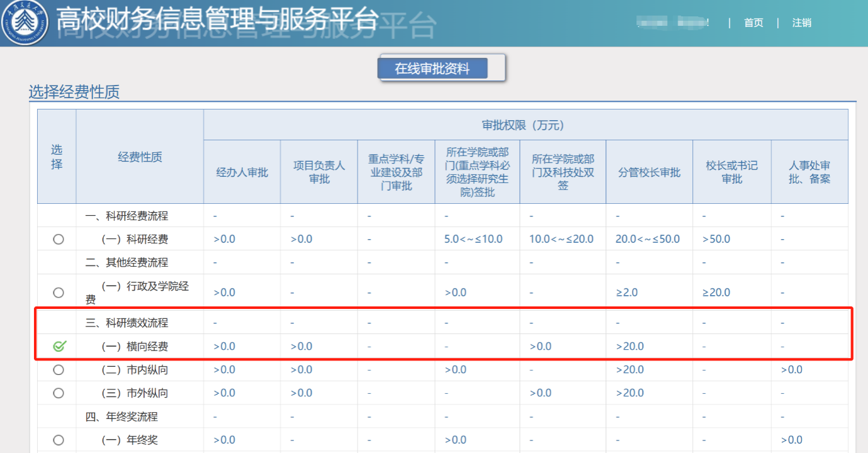Choose the 行政及学院经费 radio option
The width and height of the screenshot is (868, 453).
pos(59,293)
